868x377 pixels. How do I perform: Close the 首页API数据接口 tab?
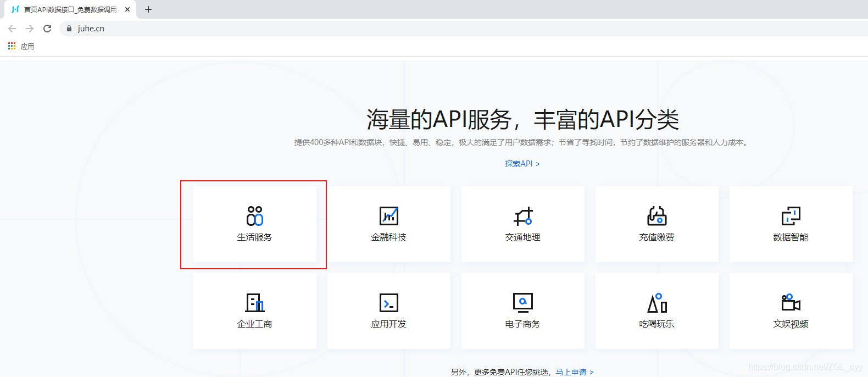pos(127,9)
